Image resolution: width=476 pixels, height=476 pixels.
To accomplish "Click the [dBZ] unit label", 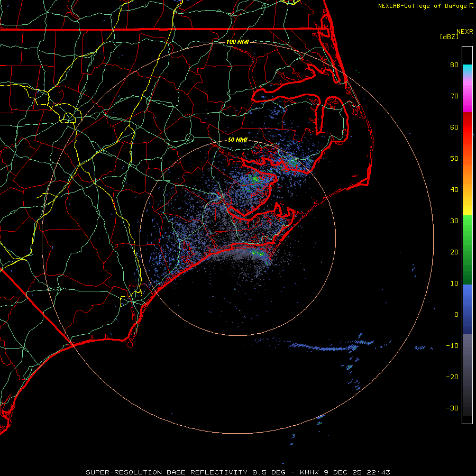I will 449,36.
